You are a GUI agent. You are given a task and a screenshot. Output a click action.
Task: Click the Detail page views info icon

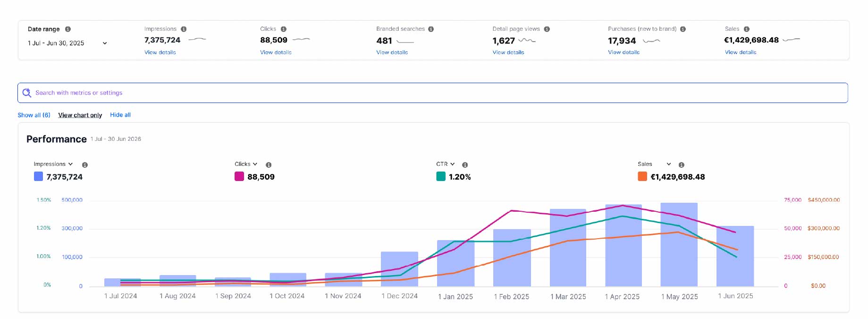547,29
